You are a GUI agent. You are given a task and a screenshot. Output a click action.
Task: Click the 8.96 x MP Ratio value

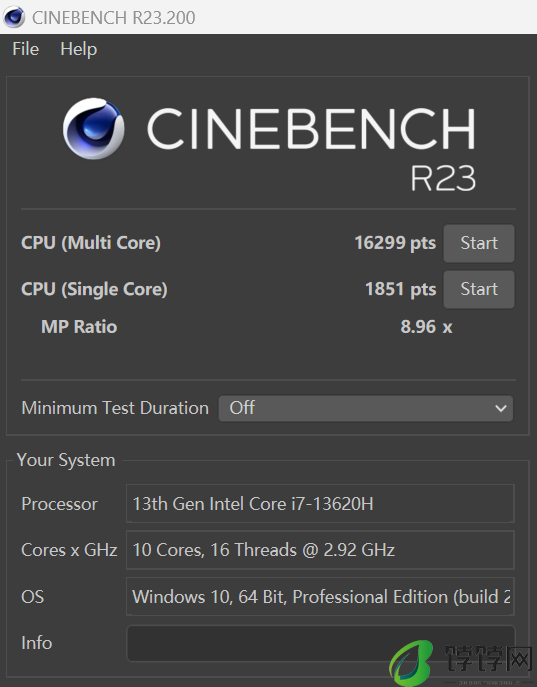pyautogui.click(x=426, y=327)
